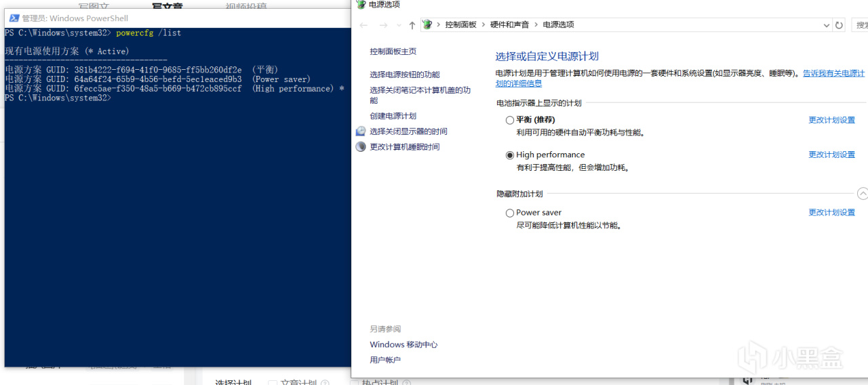Open Windows 移动中心 link

click(x=403, y=344)
